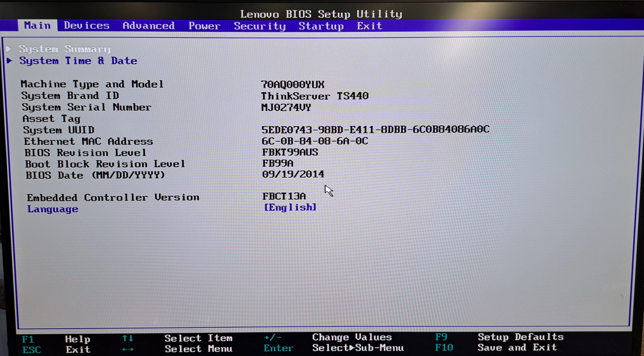Open the Exit tab
The width and height of the screenshot is (644, 356).
tap(369, 26)
